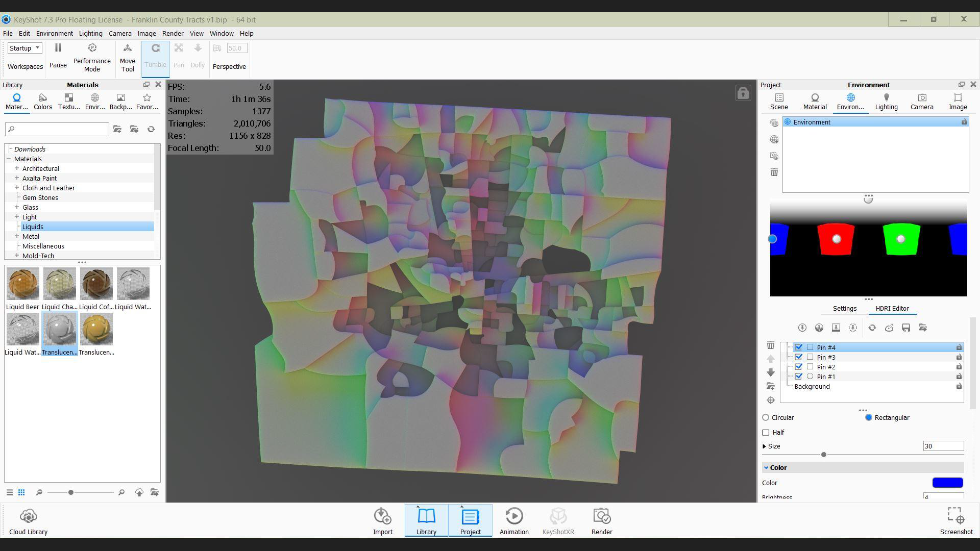Viewport: 980px width, 551px height.
Task: Expand the Architectural materials folder
Action: [x=17, y=168]
